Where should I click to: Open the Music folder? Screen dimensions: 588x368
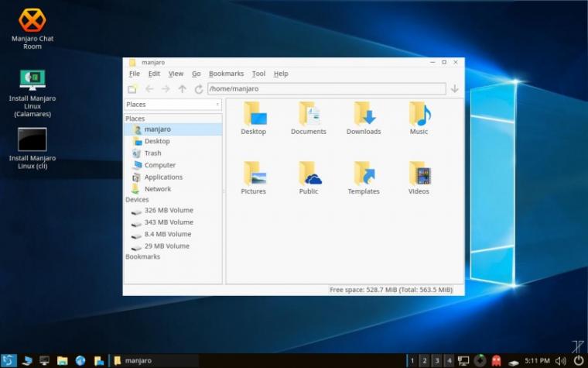[419, 119]
